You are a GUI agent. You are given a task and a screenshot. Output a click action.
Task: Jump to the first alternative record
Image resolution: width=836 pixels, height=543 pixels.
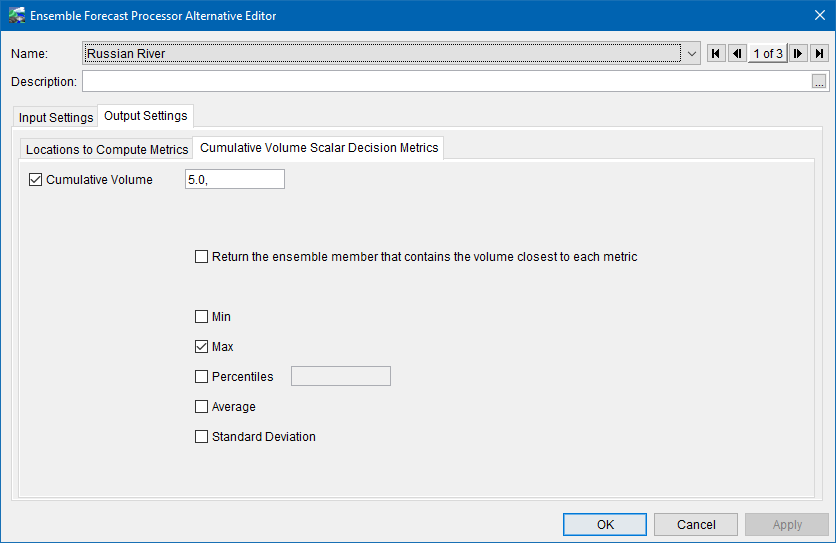(716, 53)
